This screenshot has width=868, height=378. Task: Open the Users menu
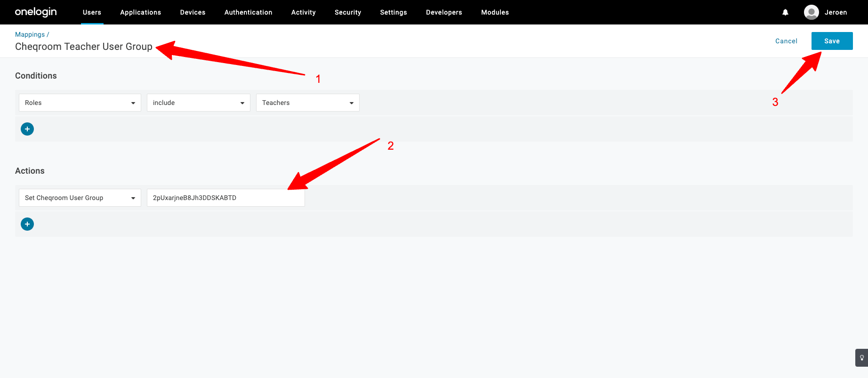(x=92, y=12)
